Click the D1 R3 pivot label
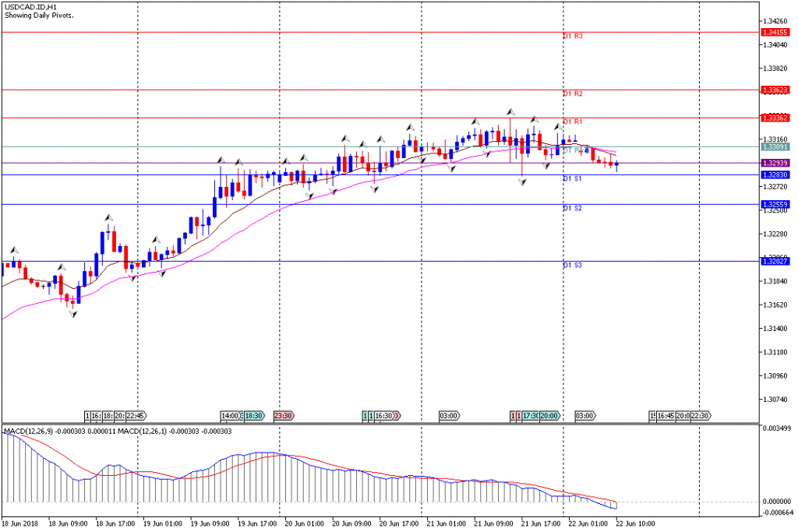The width and height of the screenshot is (798, 532). click(573, 36)
